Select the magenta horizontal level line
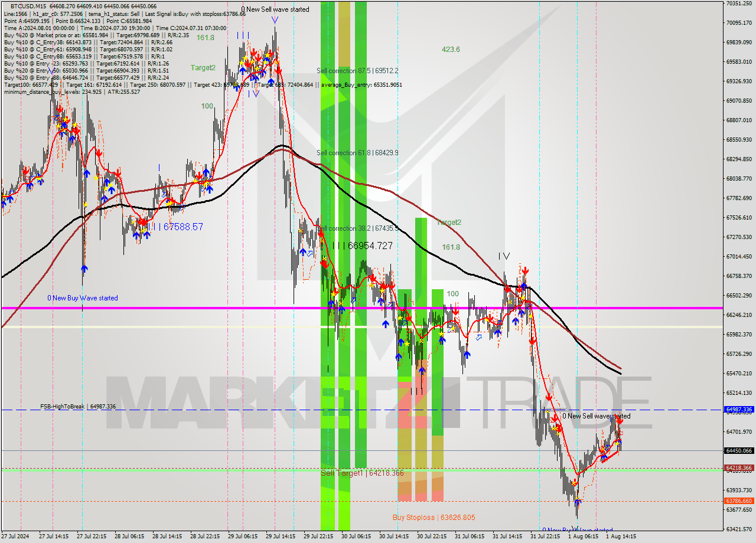The height and width of the screenshot is (543, 756). click(x=361, y=308)
